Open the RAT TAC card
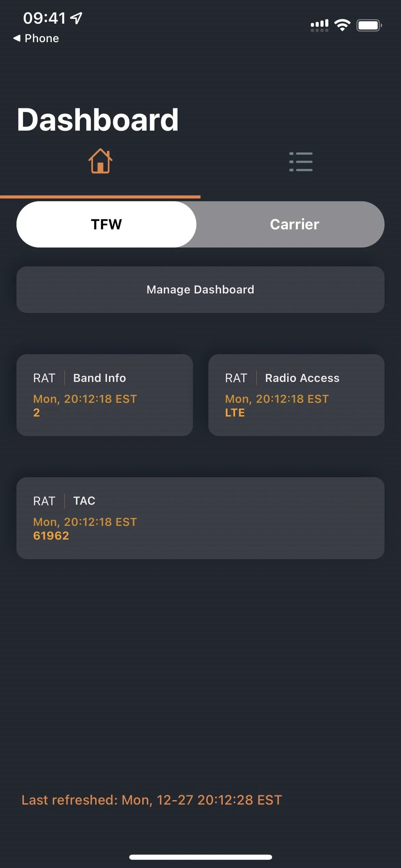Screen dimensions: 401x868 tap(200, 518)
